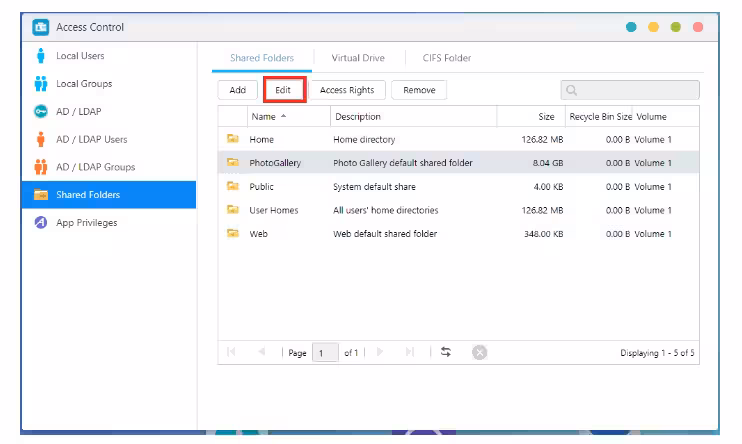Switch to the Shared Folders tab

[262, 58]
